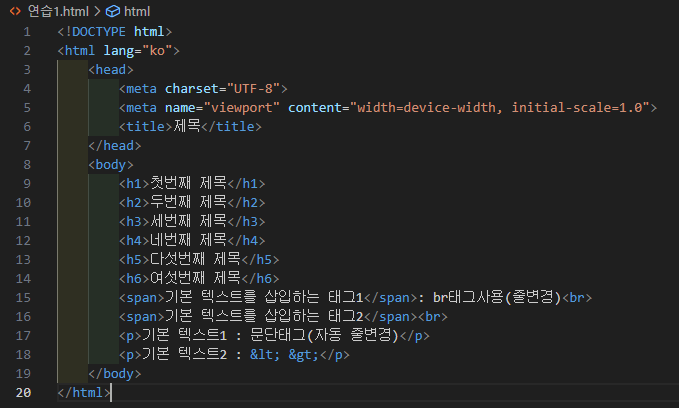Click the span text ending with 태그2
679x408 pixels.
click(x=264, y=316)
